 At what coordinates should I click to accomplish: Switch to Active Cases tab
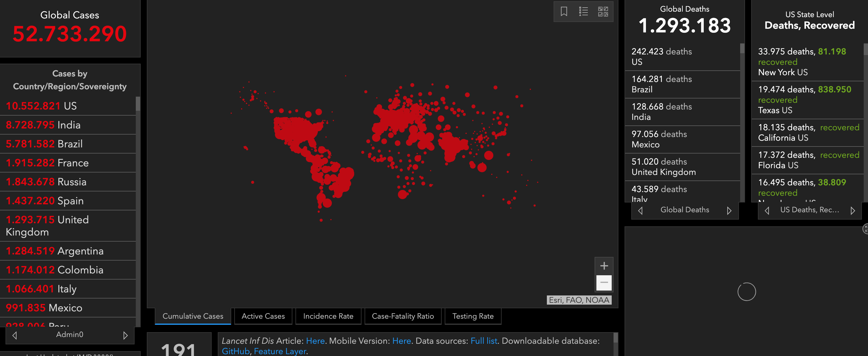click(263, 316)
